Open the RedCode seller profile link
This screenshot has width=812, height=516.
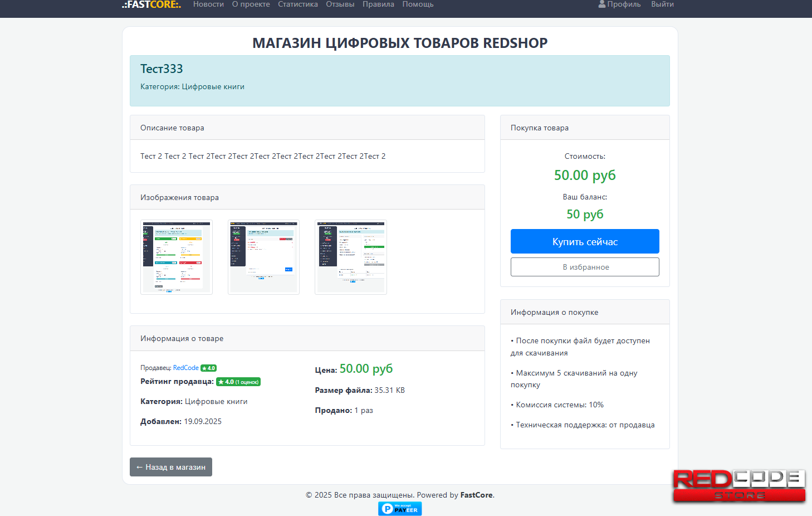tap(185, 368)
